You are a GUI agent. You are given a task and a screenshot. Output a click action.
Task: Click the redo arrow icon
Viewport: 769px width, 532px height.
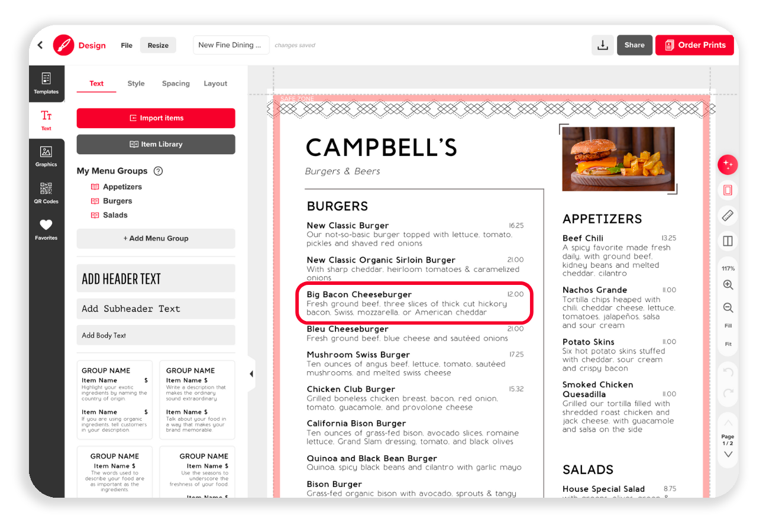[728, 392]
